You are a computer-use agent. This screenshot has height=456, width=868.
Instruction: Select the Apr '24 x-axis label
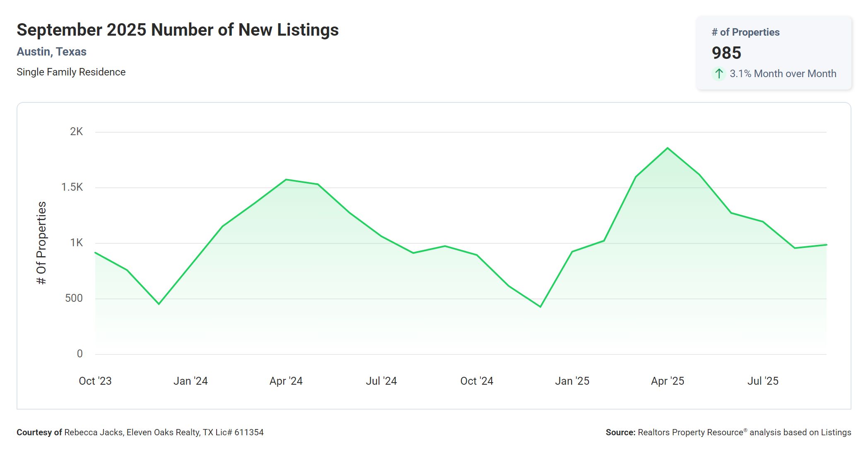click(286, 381)
